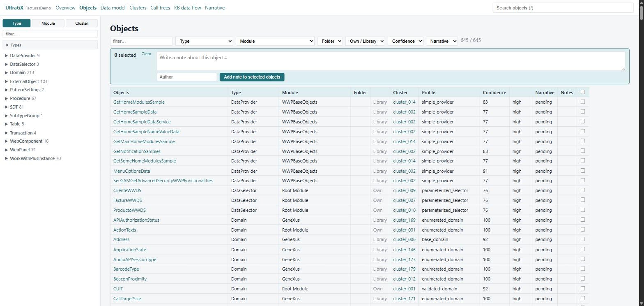Screen dimensions: 644x306
Task: Open the UltraGX home link
Action: tap(14, 8)
